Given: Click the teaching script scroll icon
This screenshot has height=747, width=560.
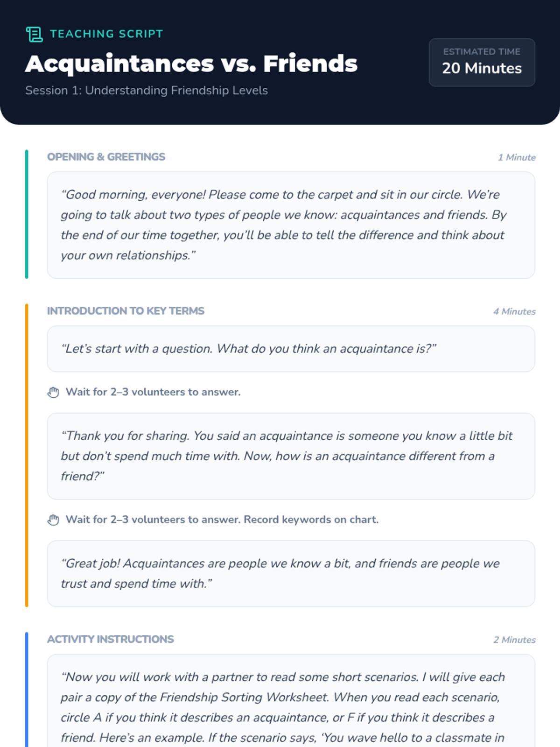Looking at the screenshot, I should click(34, 34).
